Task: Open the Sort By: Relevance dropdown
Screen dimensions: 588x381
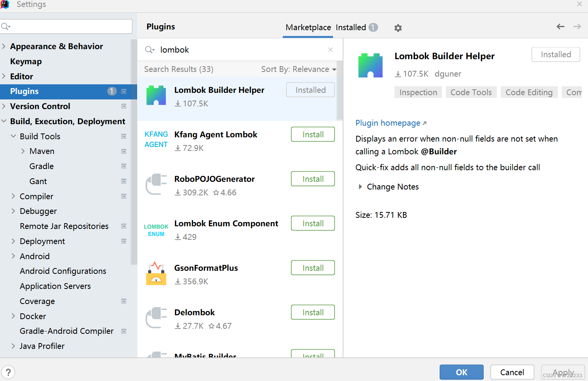Action: tap(299, 69)
